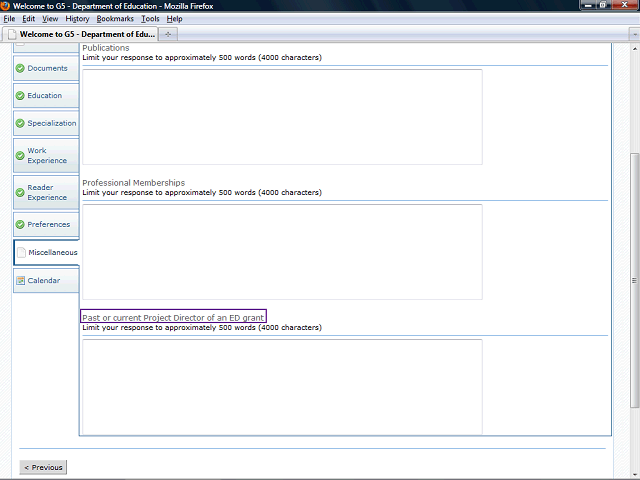
Task: Click the scrollbar up arrow
Action: (634, 49)
